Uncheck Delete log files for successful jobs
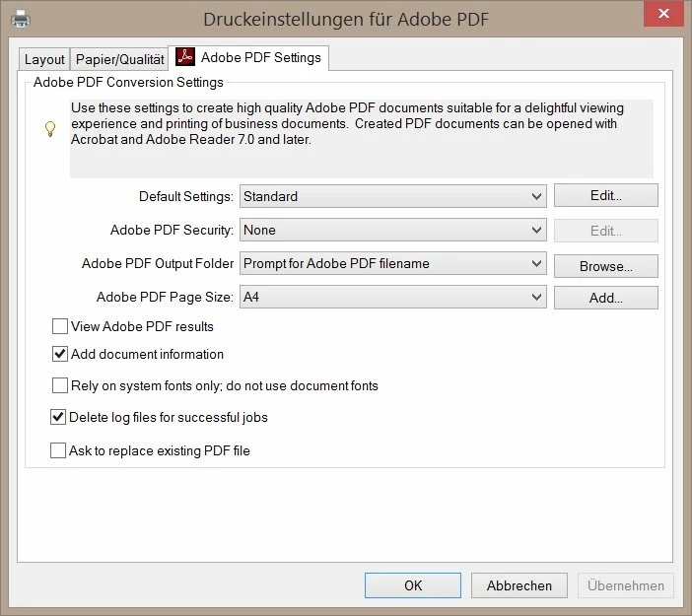692x616 pixels. (x=58, y=417)
